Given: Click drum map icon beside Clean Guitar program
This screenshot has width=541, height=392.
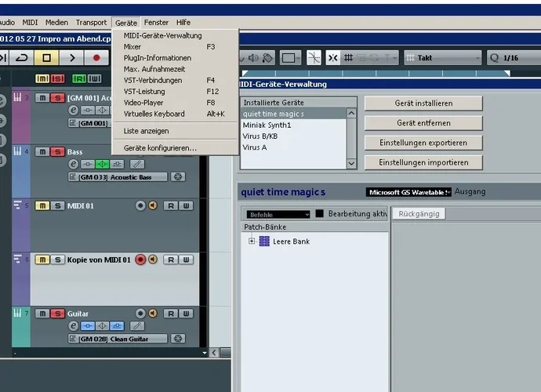Looking at the screenshot, I should (x=178, y=339).
